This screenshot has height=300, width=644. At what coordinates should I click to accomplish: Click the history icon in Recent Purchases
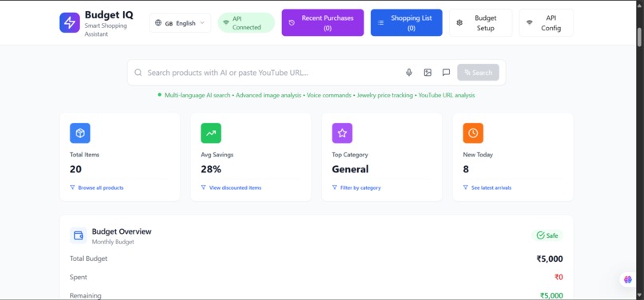point(292,23)
